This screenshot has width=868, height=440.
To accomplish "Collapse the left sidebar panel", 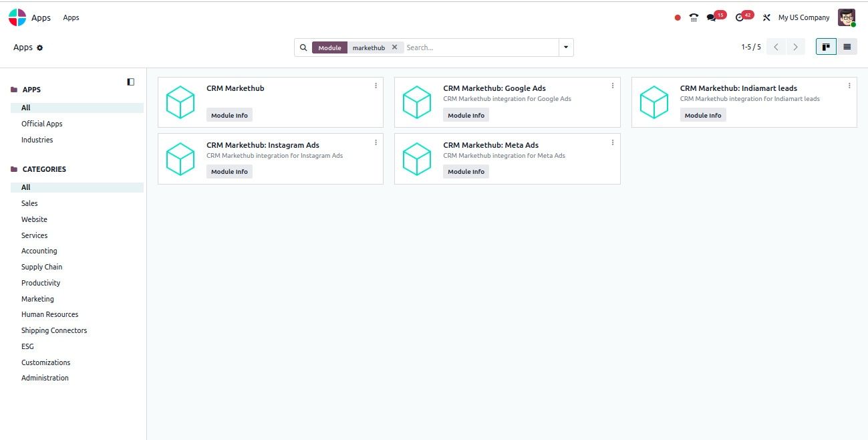I will pyautogui.click(x=131, y=82).
